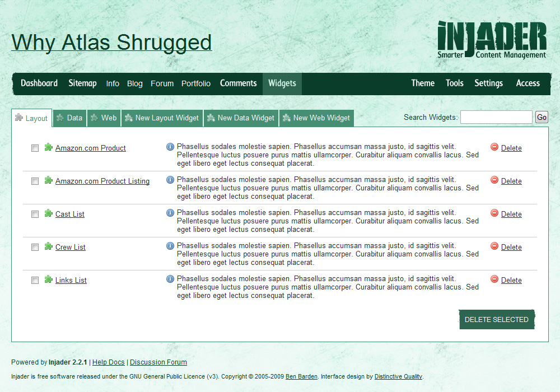Click the puzzle icon on the Layout tab
560x392 pixels.
[19, 118]
